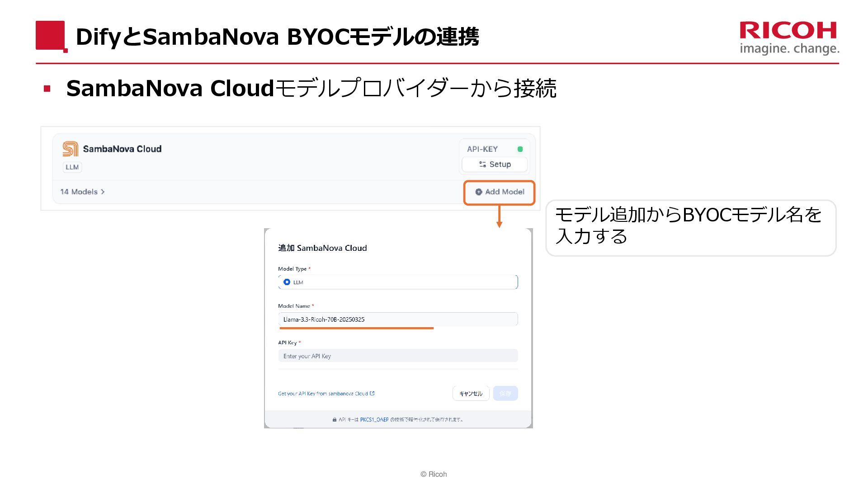Viewport: 868px width, 488px height.
Task: Click the 追加 SambaNova Cloud dialog title
Action: (x=322, y=248)
